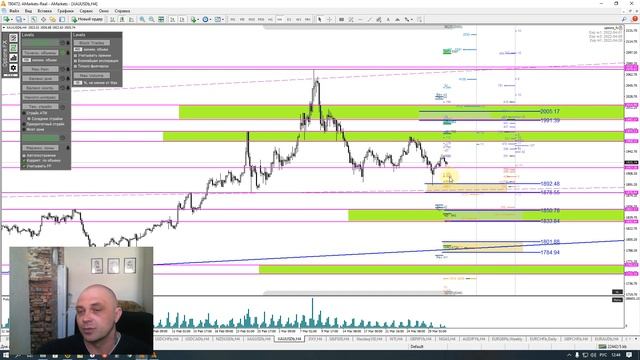Open the Data Window crosshair icon

click(43, 19)
